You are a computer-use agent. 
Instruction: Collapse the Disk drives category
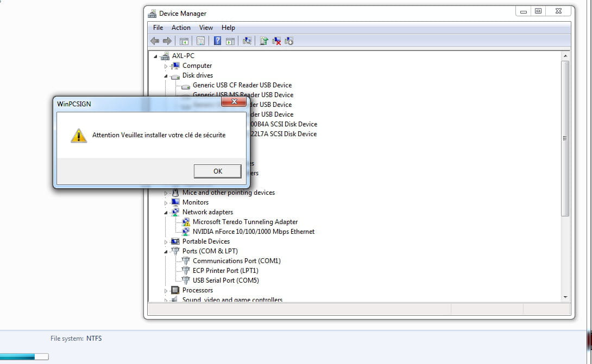[166, 75]
